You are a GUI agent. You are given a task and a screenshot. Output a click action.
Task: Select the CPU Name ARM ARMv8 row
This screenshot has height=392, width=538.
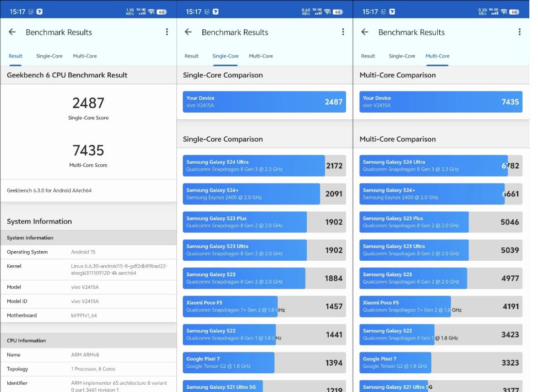coord(88,354)
